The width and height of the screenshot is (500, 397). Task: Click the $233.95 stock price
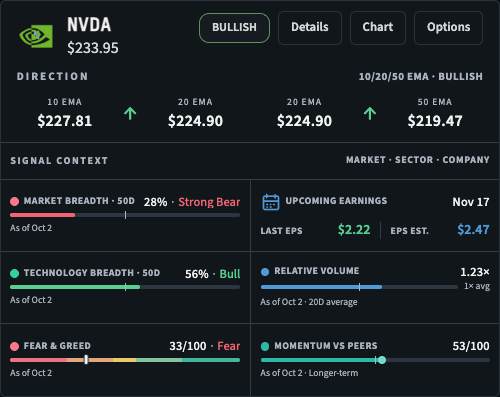[93, 48]
